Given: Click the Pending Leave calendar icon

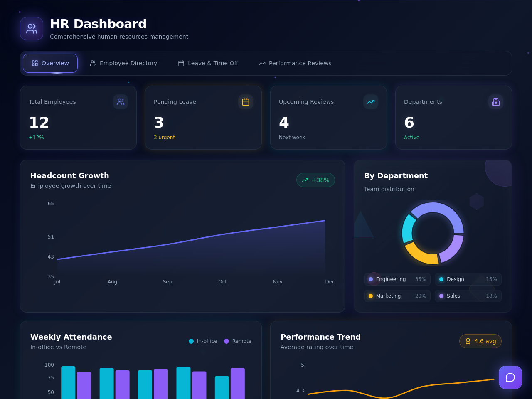Looking at the screenshot, I should pos(246,102).
